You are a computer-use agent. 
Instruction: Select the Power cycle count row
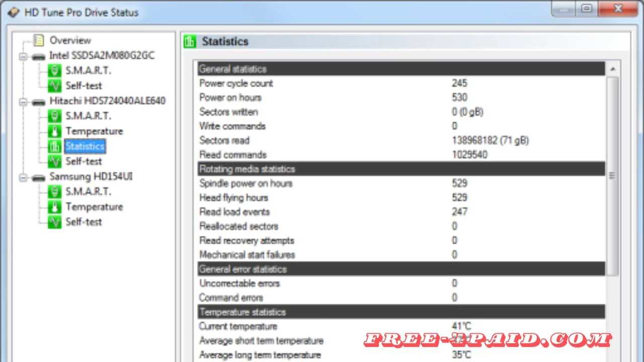point(401,83)
